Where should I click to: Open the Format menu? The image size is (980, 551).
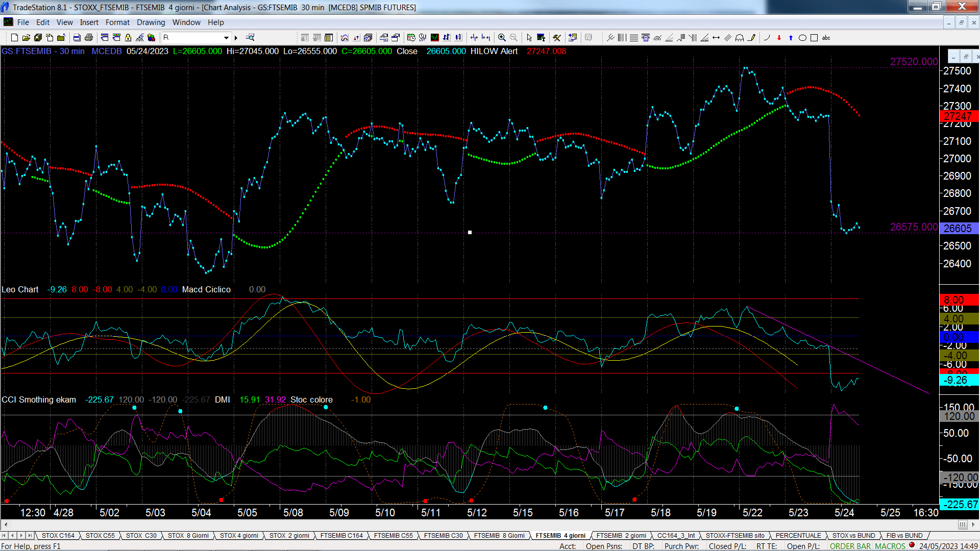coord(117,22)
